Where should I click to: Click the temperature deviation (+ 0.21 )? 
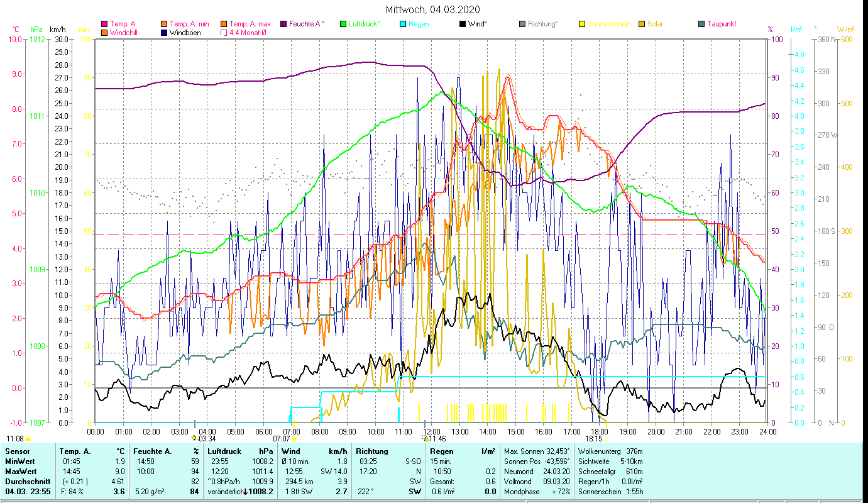point(75,482)
